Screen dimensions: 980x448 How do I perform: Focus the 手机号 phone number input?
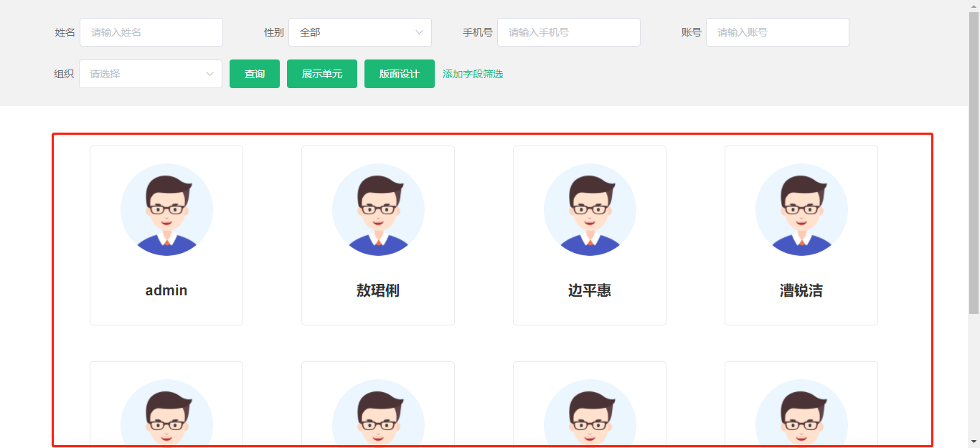(569, 32)
